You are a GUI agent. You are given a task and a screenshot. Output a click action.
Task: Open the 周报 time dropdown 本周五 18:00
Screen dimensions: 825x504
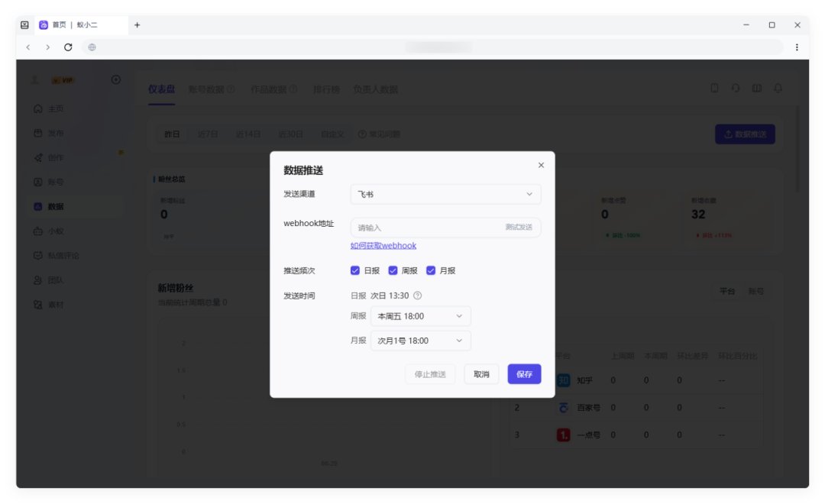(x=420, y=316)
